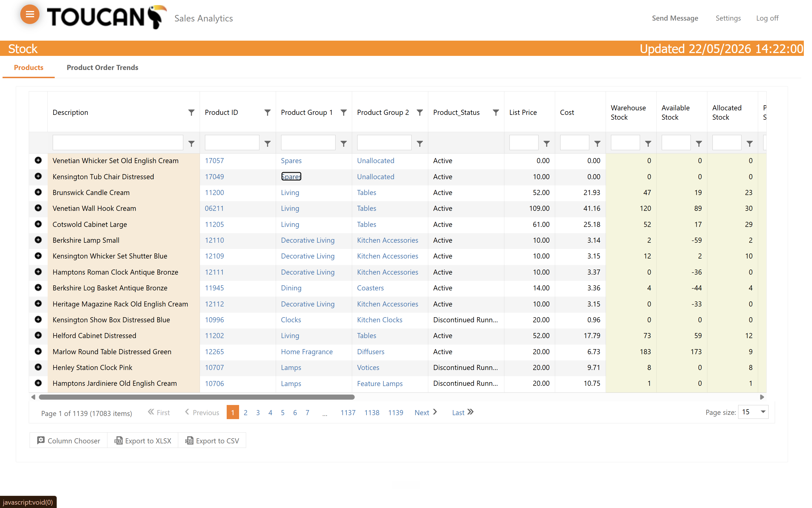812x508 pixels.
Task: Export grid to XLSX
Action: (x=143, y=441)
